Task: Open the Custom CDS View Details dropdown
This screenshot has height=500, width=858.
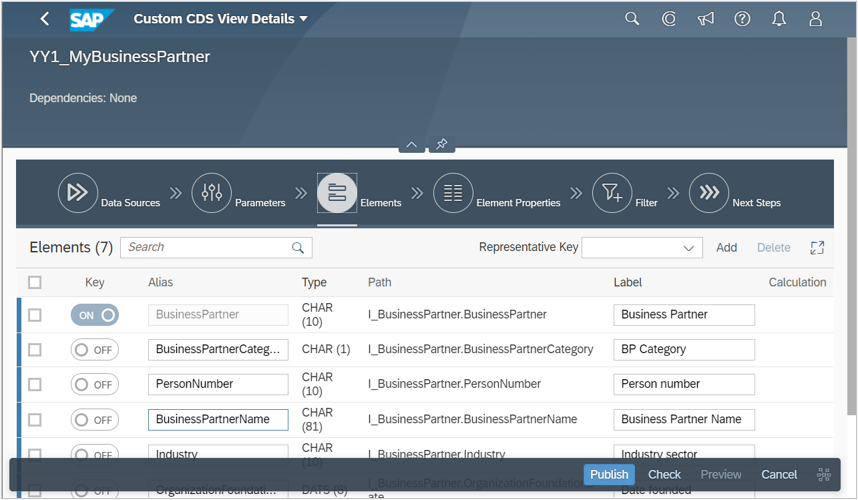Action: click(x=221, y=19)
